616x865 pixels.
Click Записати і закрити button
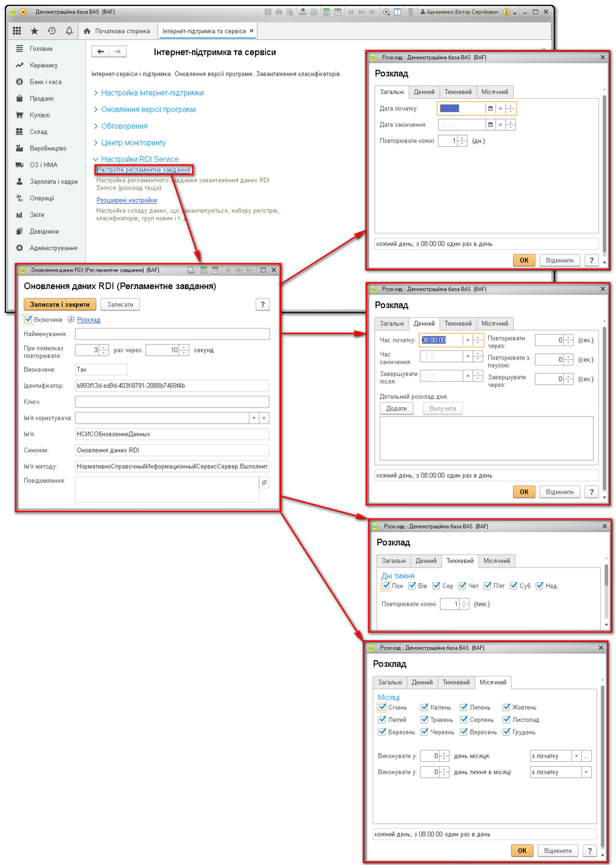pos(60,304)
